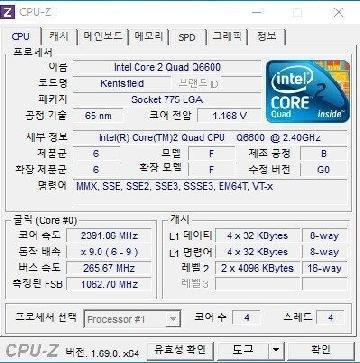Go to the SPD tab
This screenshot has width=360, height=363.
(187, 37)
